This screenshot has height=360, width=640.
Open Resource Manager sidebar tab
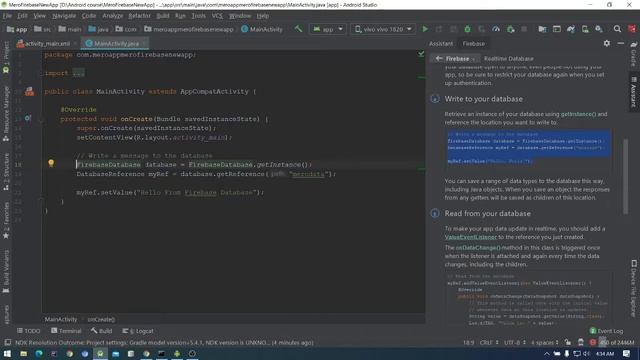[6, 113]
